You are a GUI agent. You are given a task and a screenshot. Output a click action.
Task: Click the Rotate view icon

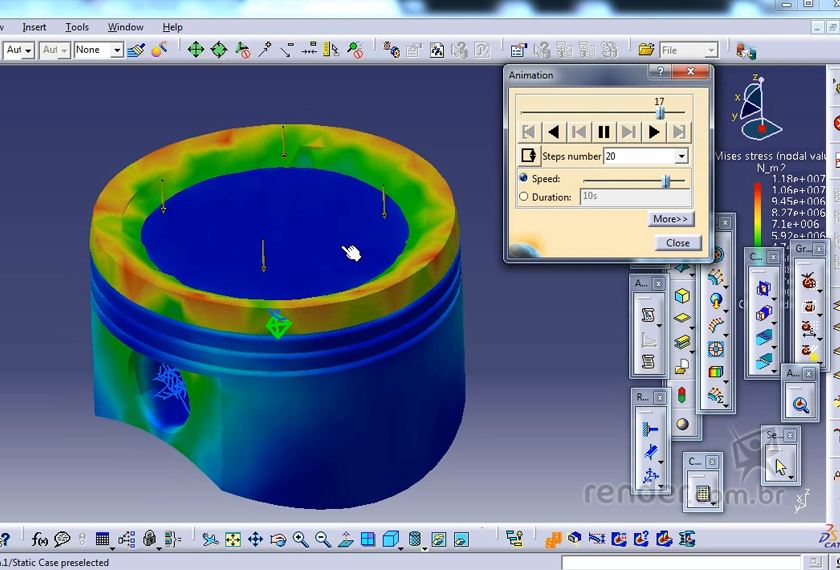(278, 540)
